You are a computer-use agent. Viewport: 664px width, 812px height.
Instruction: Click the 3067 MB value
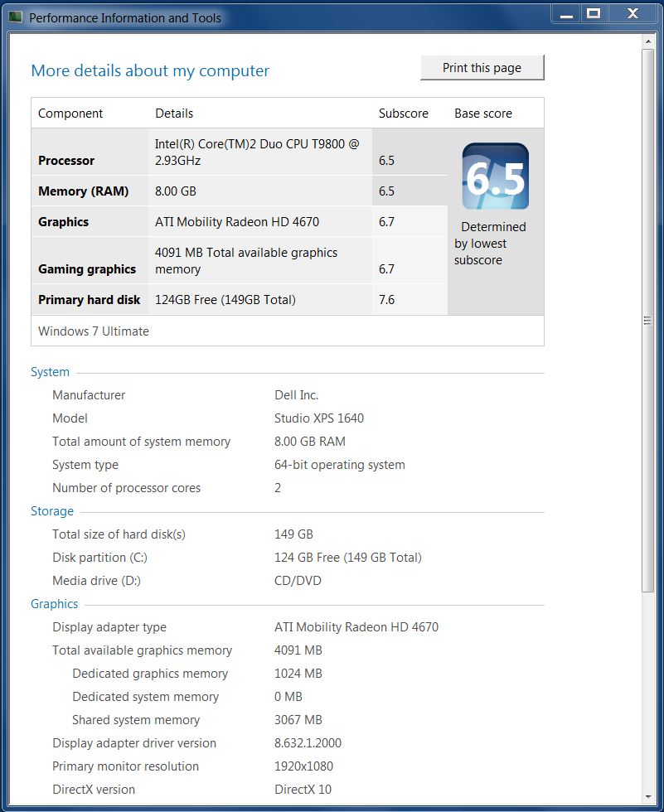pos(298,720)
